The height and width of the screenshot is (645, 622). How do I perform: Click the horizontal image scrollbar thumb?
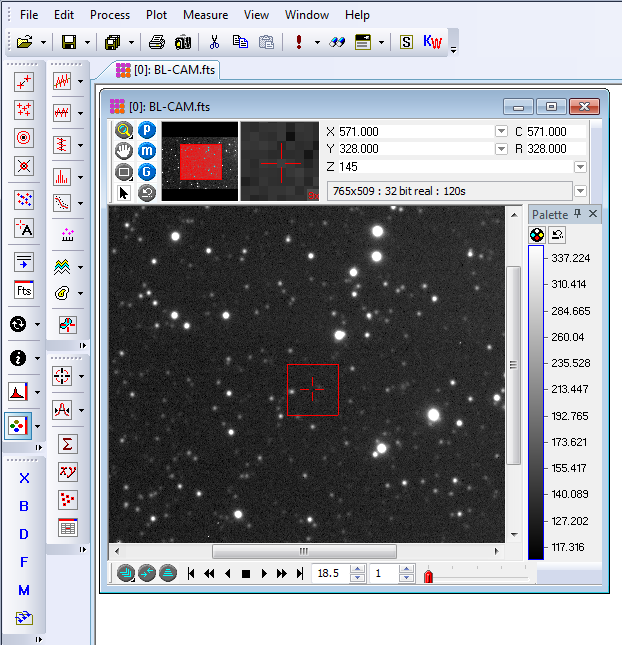click(x=304, y=551)
